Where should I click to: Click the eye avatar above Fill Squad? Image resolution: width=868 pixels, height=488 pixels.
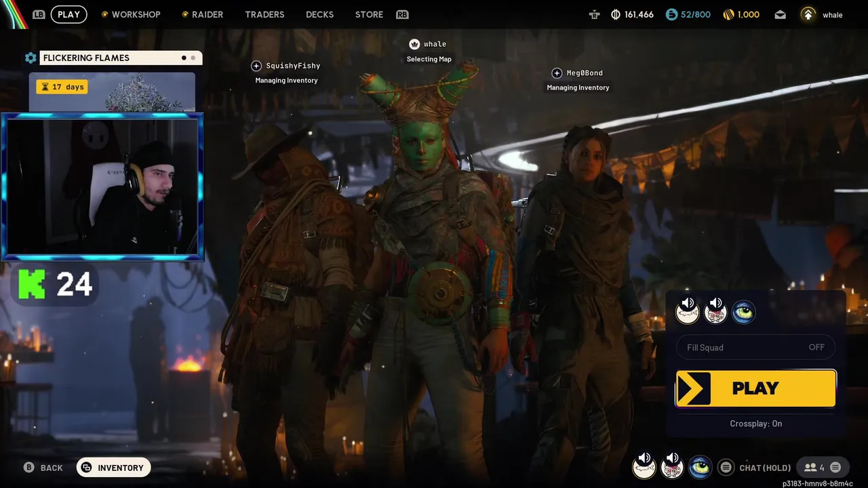click(x=743, y=312)
